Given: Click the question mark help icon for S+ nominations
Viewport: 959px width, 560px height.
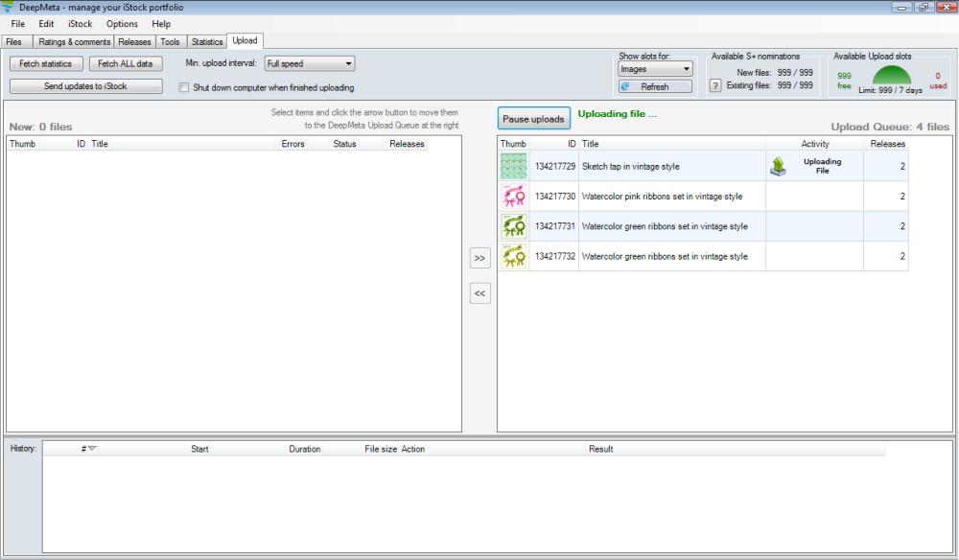Looking at the screenshot, I should (715, 86).
